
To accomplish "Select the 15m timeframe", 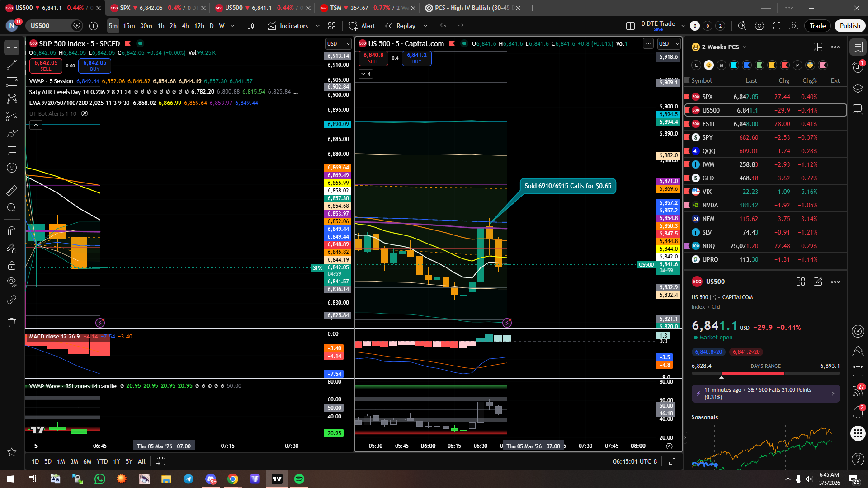I will point(129,26).
